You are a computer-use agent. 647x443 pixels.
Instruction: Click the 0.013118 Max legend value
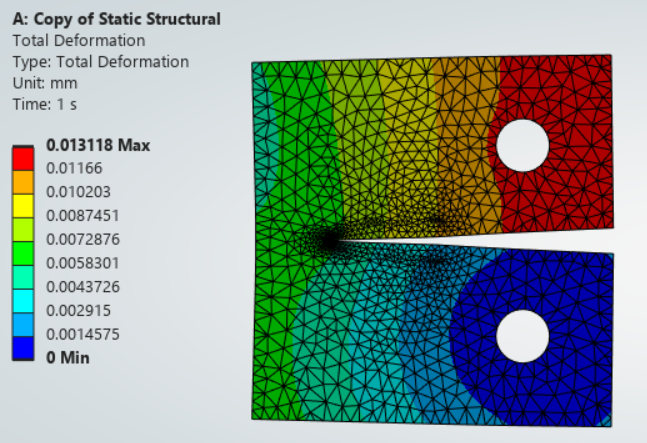[x=98, y=145]
